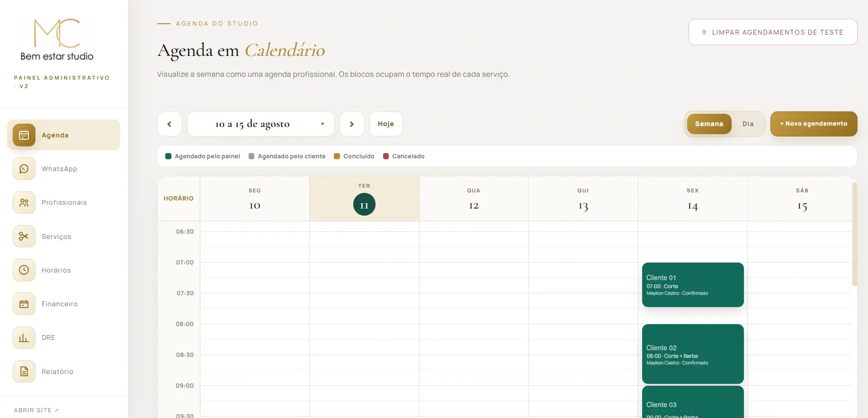Click the Agenda calendar icon in sidebar
This screenshot has height=418, width=868.
click(x=24, y=135)
